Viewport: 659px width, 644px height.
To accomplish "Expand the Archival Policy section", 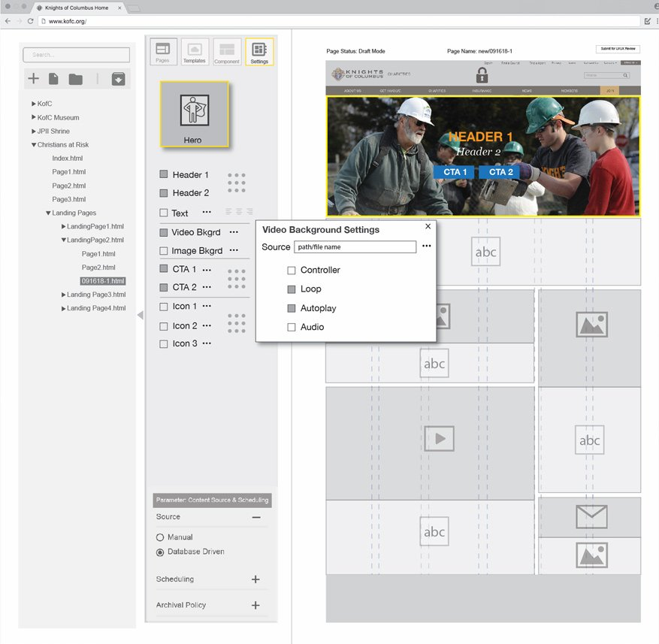I will tap(255, 606).
